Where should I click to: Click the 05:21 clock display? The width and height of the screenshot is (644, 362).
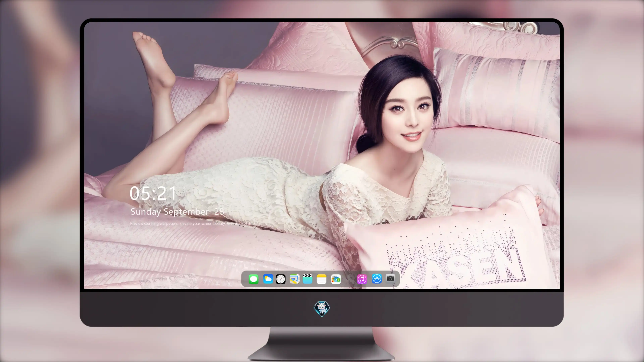point(153,193)
